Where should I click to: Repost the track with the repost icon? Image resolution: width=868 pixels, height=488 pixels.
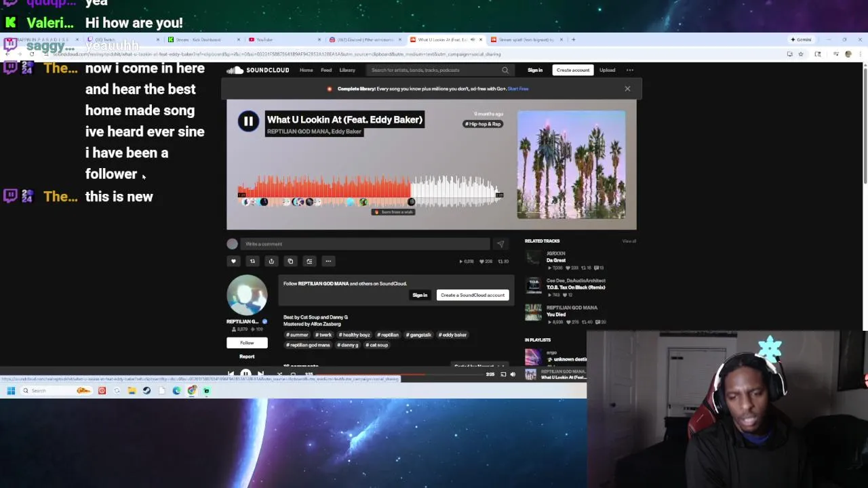pyautogui.click(x=252, y=261)
